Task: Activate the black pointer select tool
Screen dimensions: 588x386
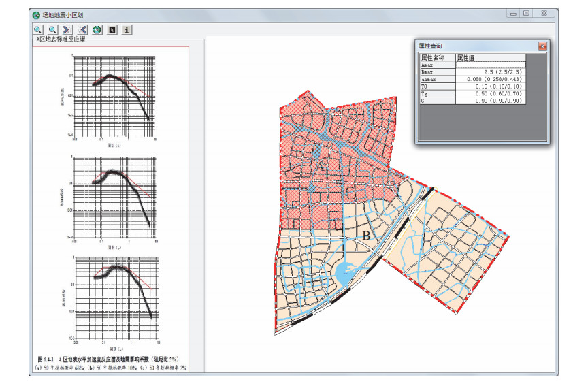Action: [x=112, y=29]
